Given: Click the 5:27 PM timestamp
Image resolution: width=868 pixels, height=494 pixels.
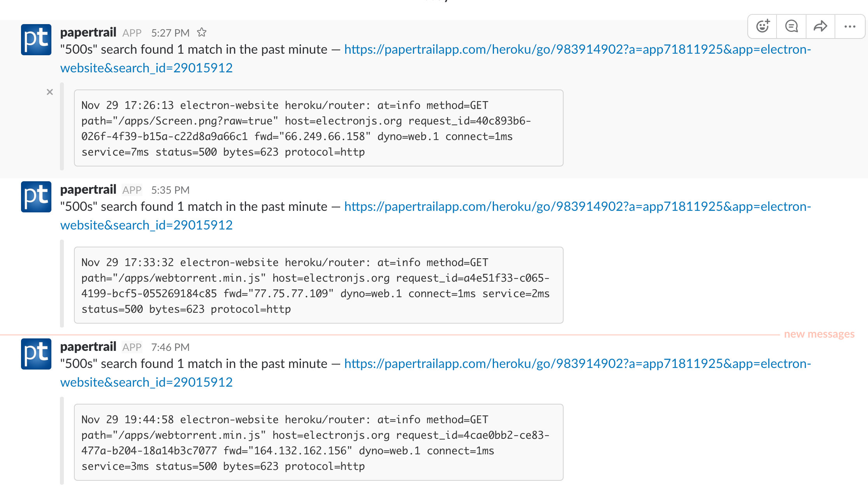Looking at the screenshot, I should (x=170, y=33).
